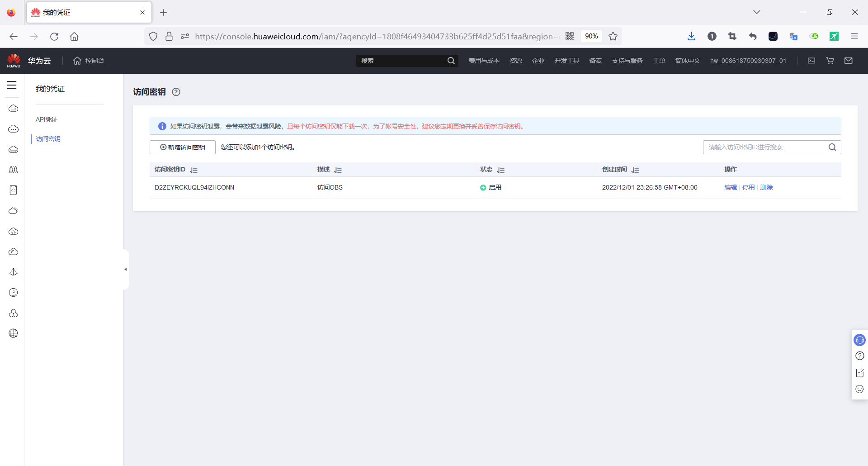Open the 费用与成本 menu
The width and height of the screenshot is (868, 466).
(x=484, y=61)
